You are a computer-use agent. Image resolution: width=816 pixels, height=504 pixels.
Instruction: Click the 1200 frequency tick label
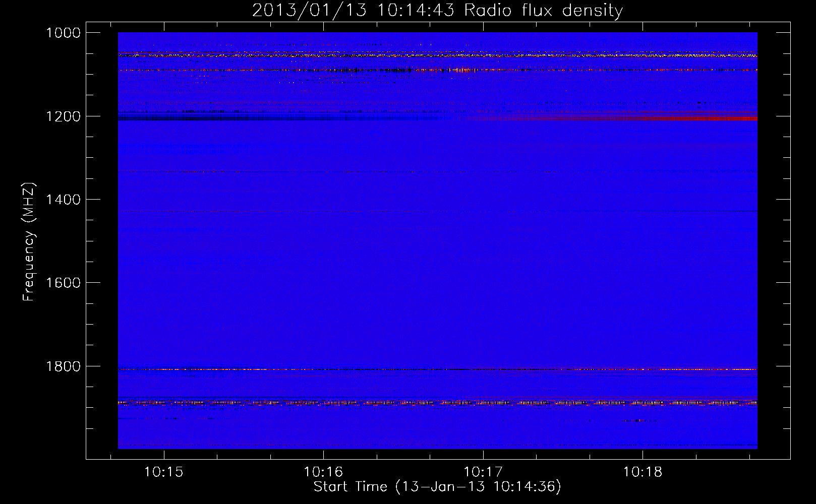tap(63, 116)
